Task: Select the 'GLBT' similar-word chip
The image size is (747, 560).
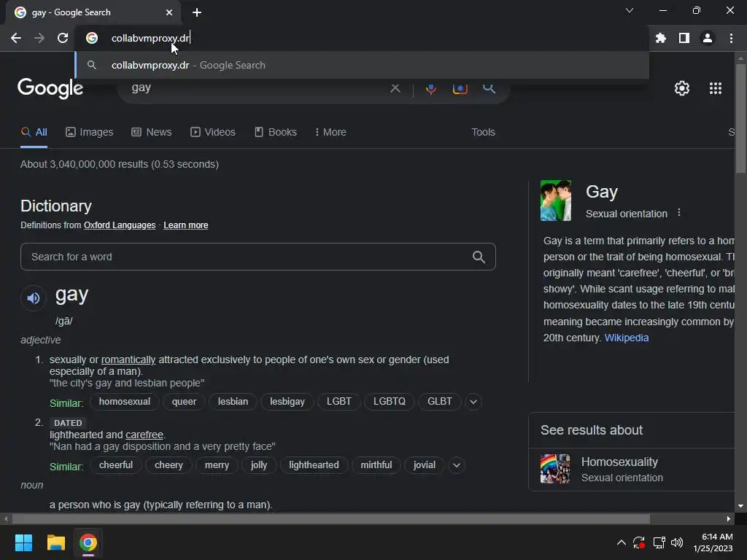Action: tap(439, 402)
